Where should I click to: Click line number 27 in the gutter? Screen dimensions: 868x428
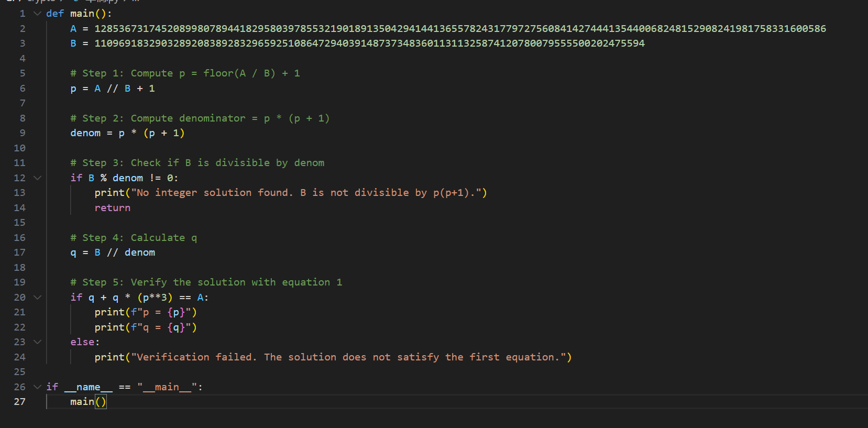(20, 402)
